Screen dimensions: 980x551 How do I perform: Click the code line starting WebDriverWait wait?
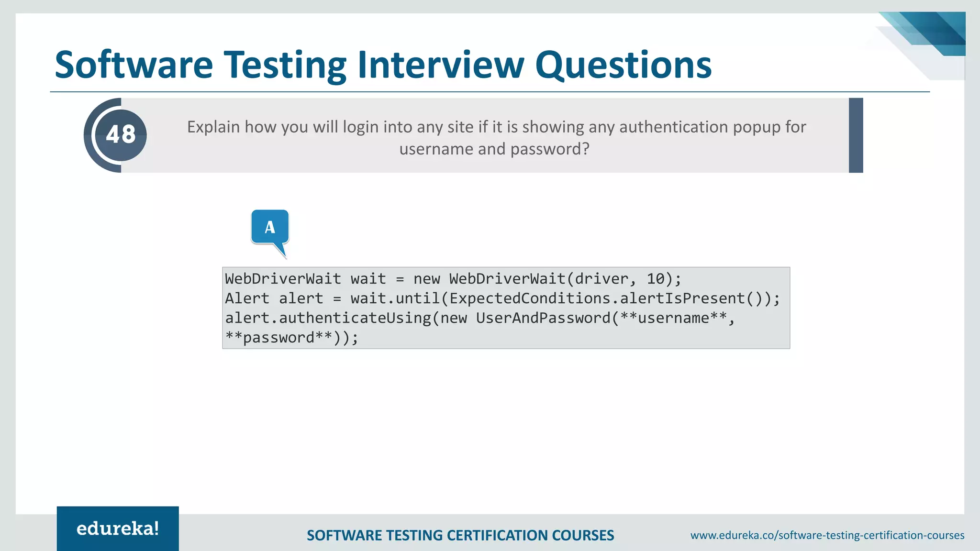(x=453, y=278)
